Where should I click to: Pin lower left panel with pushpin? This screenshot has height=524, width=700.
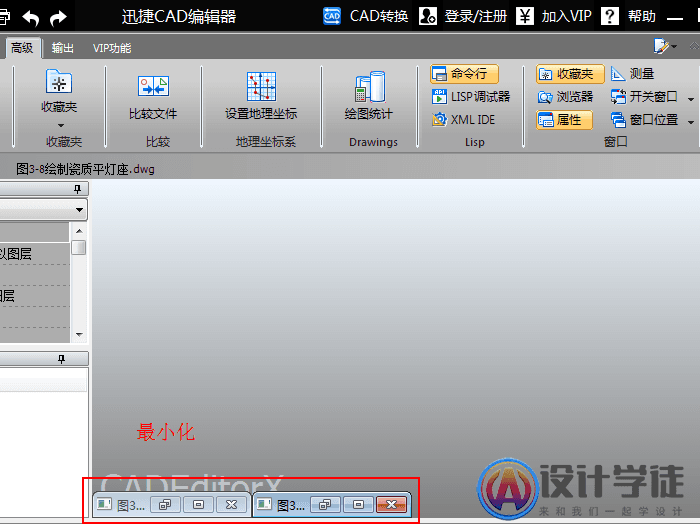(61, 359)
